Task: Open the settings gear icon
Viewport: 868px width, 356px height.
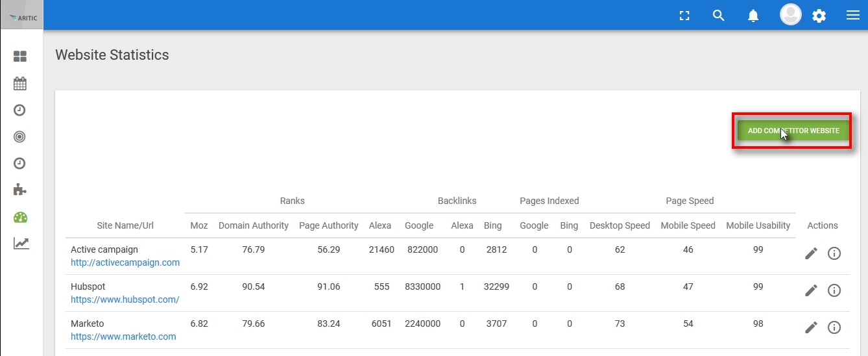Action: click(819, 16)
